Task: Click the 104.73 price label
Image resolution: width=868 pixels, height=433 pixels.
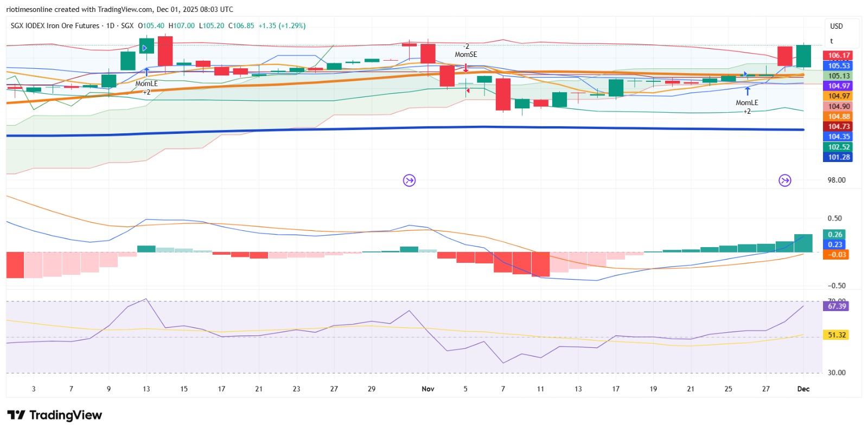Action: pos(838,126)
